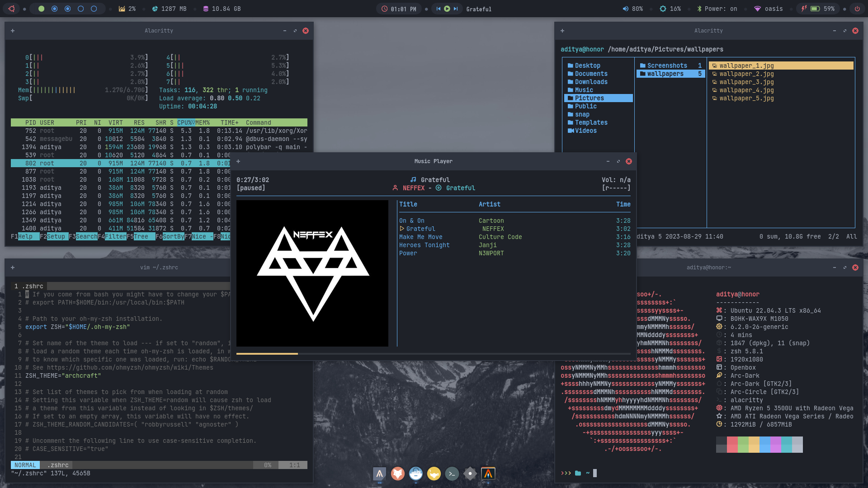
Task: Open the Ubuntu launcher menu icon
Action: pos(11,9)
